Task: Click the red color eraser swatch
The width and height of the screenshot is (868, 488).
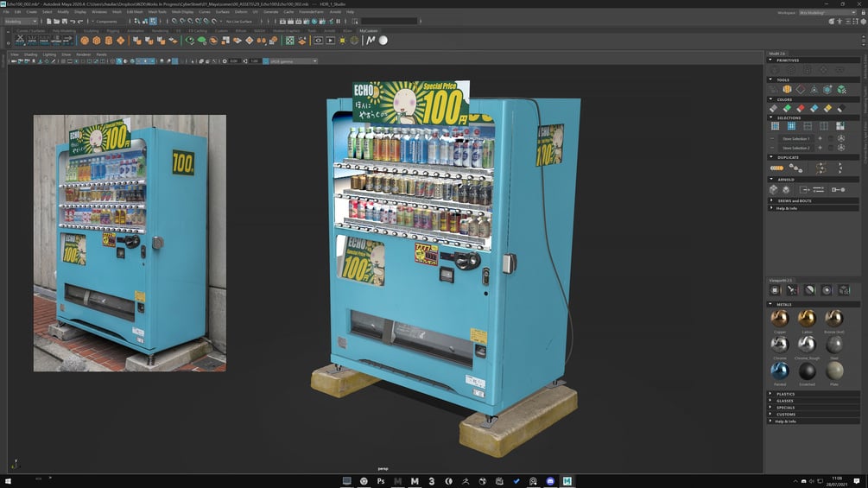Action: tap(801, 108)
